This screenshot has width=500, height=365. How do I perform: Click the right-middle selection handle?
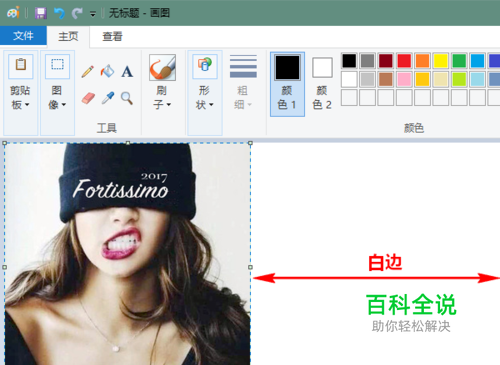(x=250, y=267)
